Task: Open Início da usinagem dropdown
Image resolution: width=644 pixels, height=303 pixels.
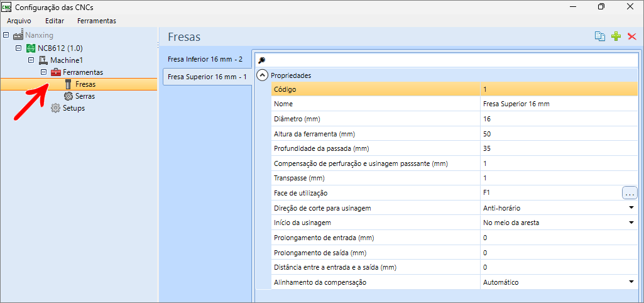Action: 631,223
